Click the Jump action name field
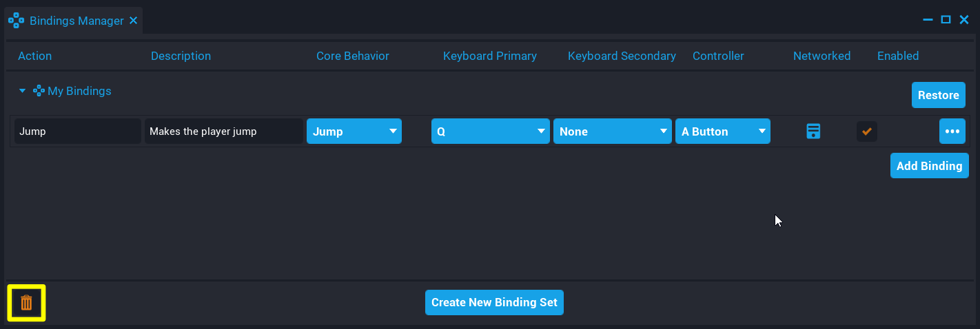 [x=77, y=131]
